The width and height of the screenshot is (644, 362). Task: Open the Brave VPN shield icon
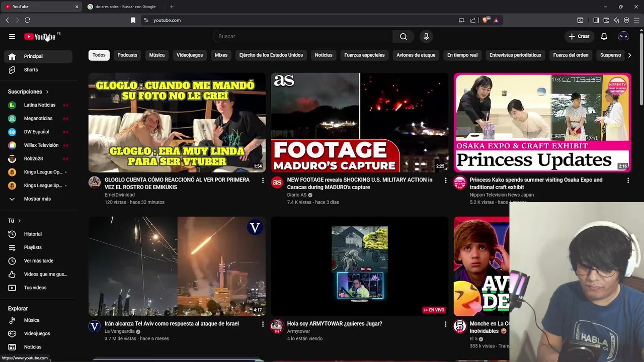(626, 20)
